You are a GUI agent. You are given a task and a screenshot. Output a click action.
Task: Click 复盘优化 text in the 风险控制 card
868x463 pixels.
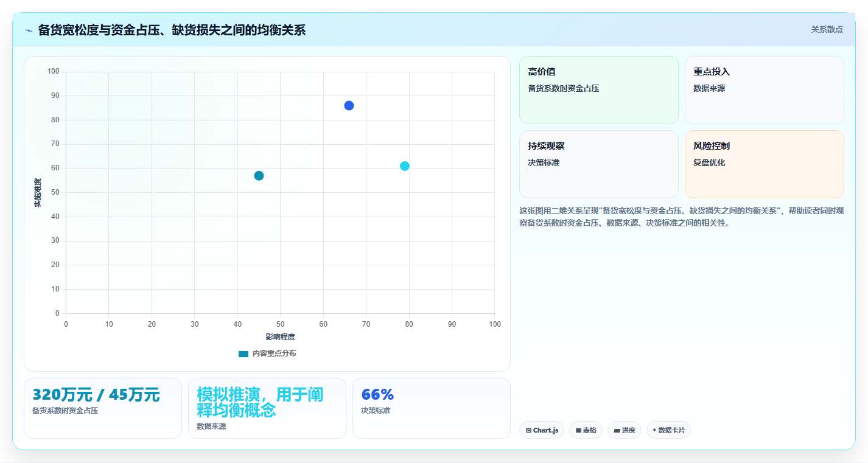(709, 163)
